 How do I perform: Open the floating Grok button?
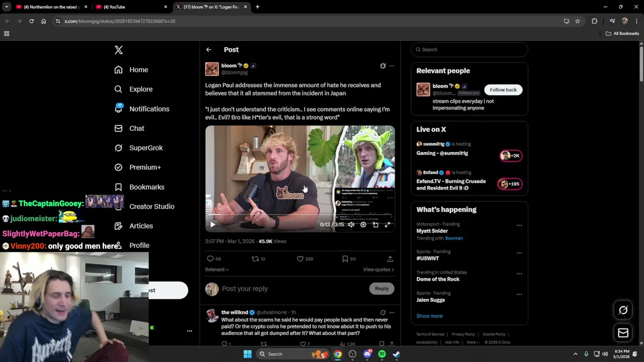(623, 310)
